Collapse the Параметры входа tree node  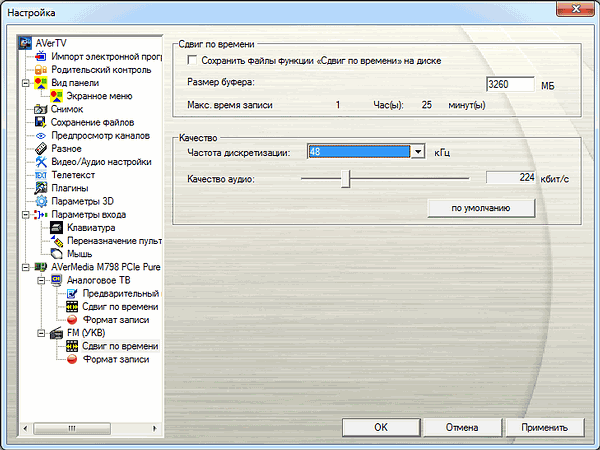(x=25, y=215)
